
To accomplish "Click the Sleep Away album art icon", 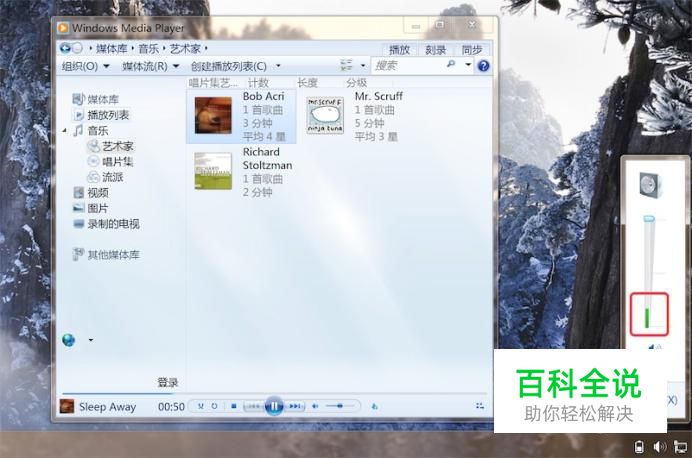I will pyautogui.click(x=67, y=406).
